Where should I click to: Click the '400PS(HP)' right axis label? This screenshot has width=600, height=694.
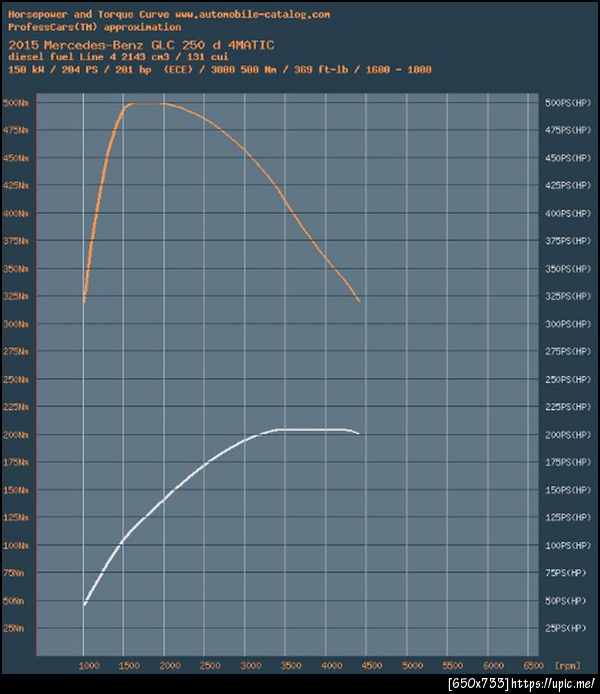[568, 213]
